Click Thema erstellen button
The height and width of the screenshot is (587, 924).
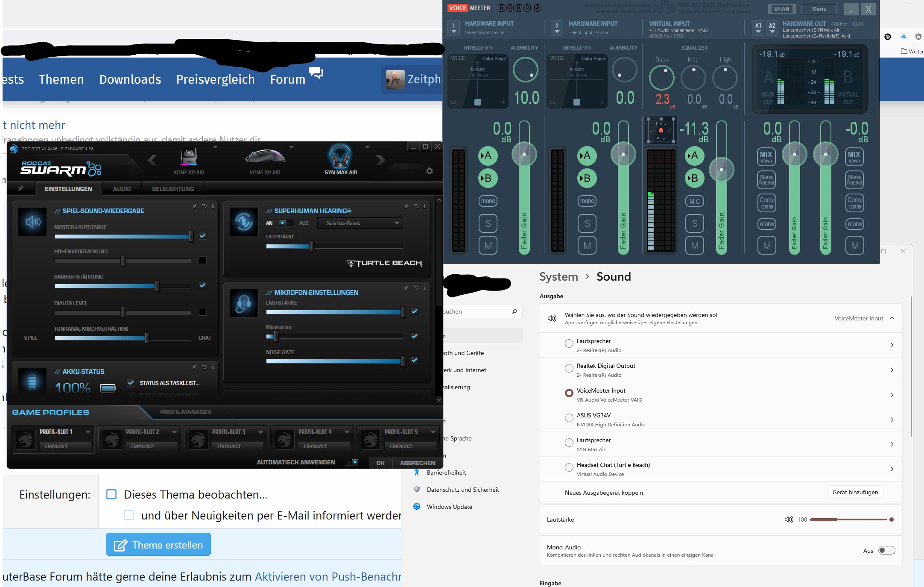(x=158, y=545)
